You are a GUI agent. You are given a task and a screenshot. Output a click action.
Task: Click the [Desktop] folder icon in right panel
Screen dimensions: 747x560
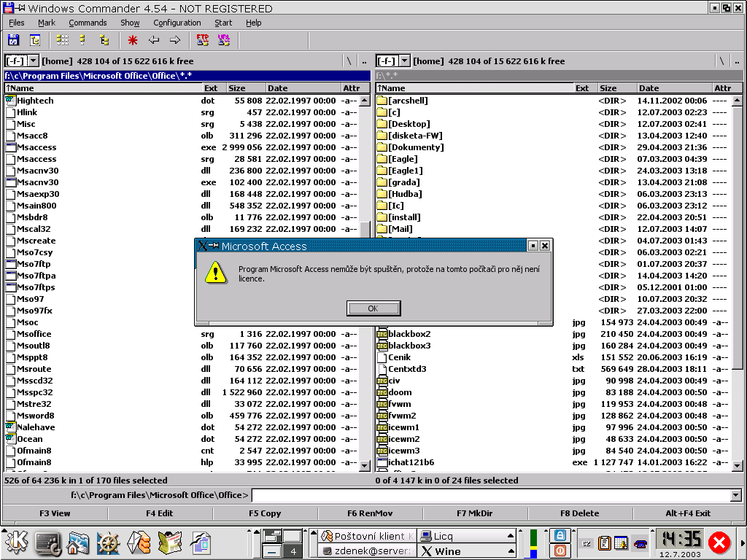381,124
